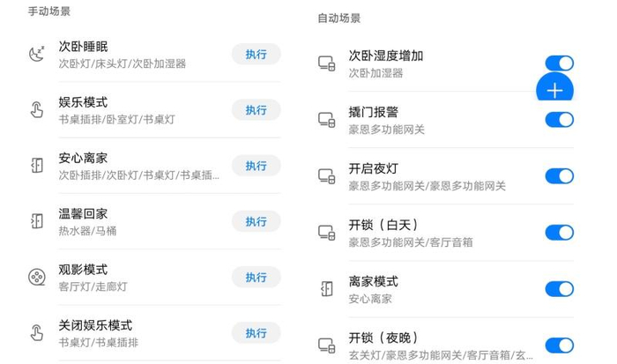Click the door icon beside 温馨回家
This screenshot has width=617, height=364.
point(36,221)
